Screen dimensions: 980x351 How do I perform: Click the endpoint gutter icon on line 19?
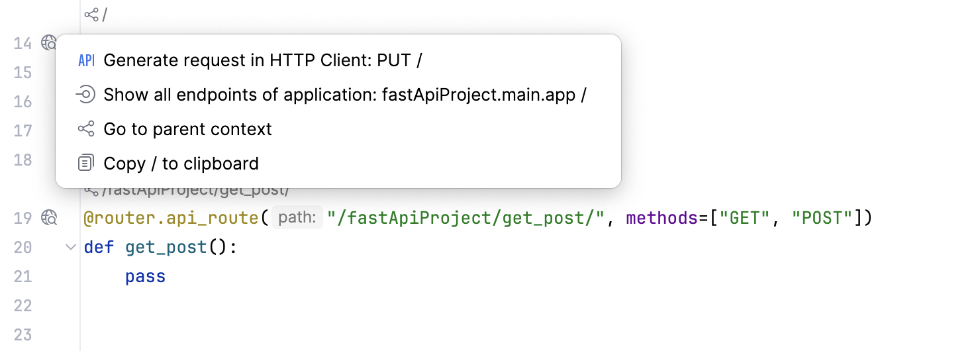tap(49, 217)
